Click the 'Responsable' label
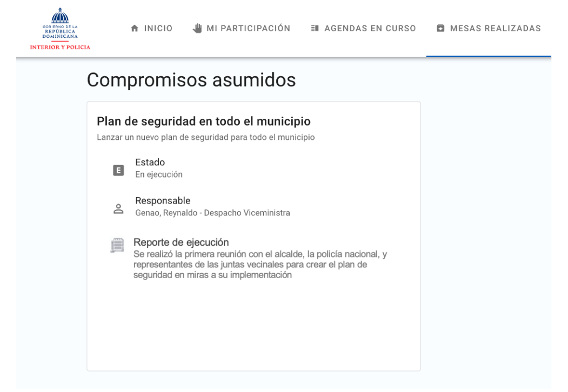 coord(163,200)
